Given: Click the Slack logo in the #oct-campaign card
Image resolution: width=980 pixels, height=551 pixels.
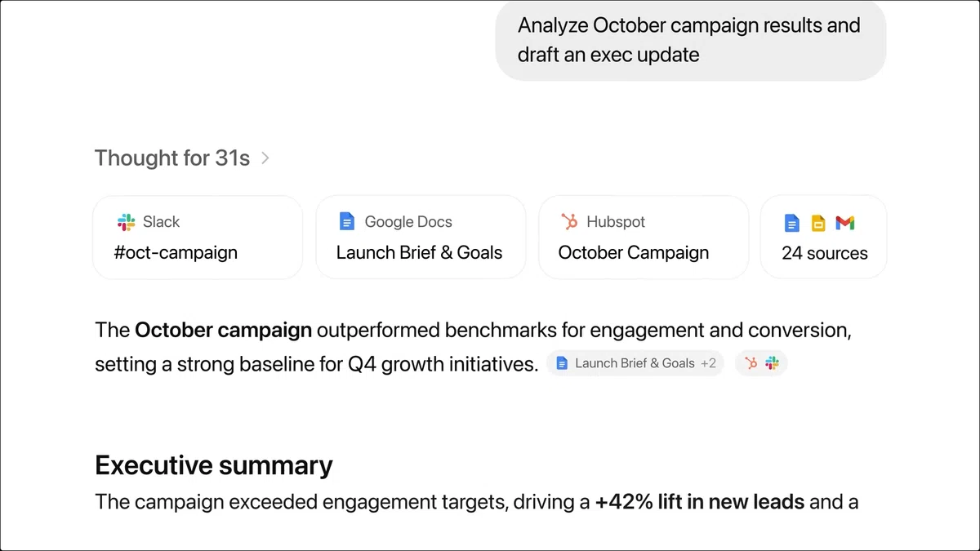Looking at the screenshot, I should pos(126,222).
